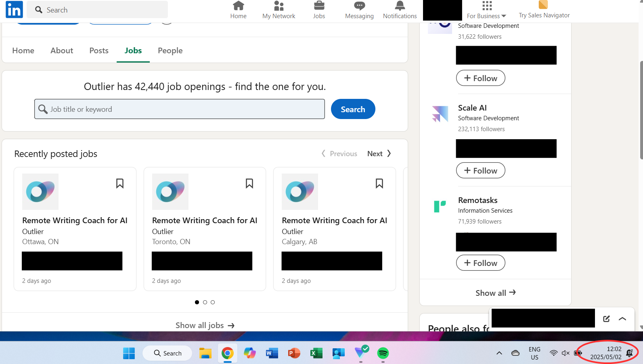Viewport: 643px width, 364px height.
Task: Open Messaging in top navigation
Action: click(x=359, y=10)
